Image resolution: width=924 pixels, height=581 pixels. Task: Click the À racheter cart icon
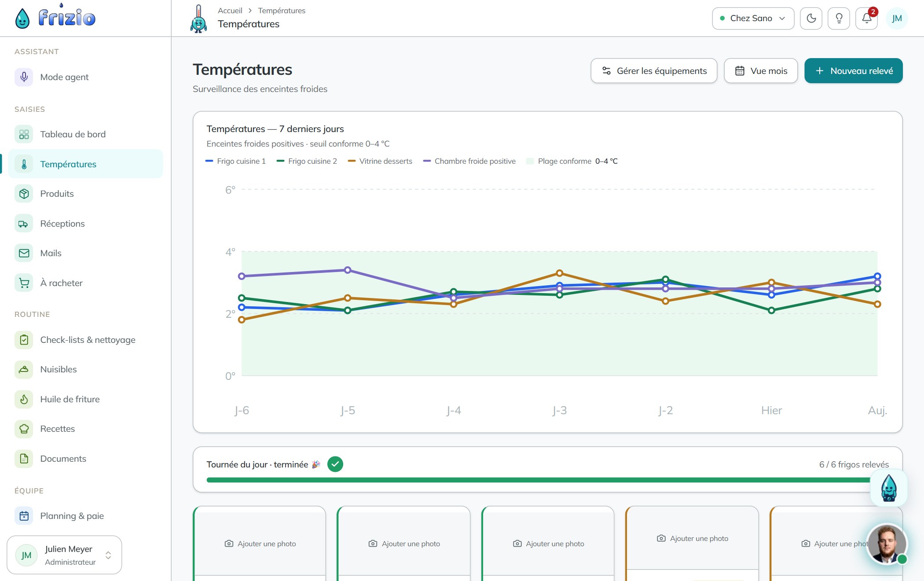click(24, 283)
